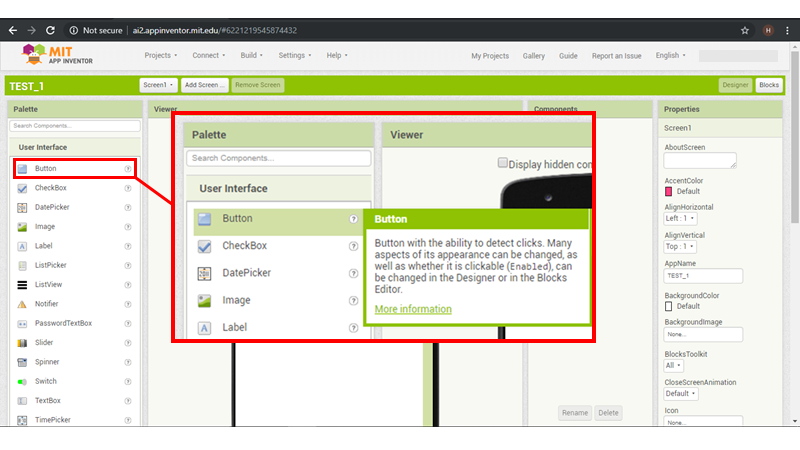Open the AccentColor pink swatch
The height and width of the screenshot is (450, 800).
(x=669, y=190)
